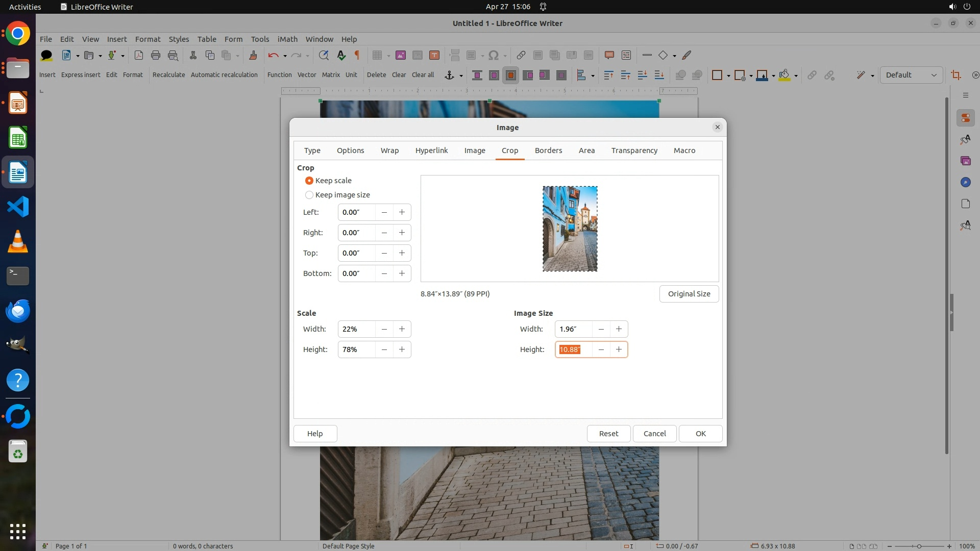
Task: Click the Cut scissors icon
Action: (x=193, y=55)
